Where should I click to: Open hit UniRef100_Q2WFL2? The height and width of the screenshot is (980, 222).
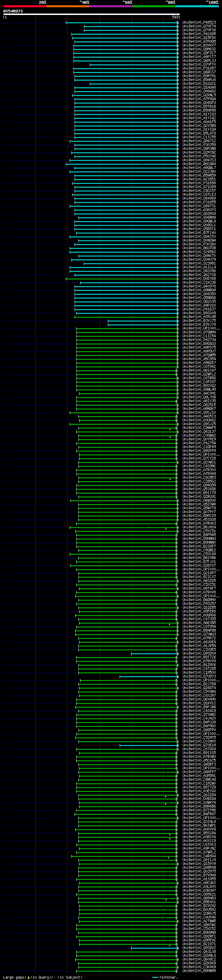tap(199, 374)
